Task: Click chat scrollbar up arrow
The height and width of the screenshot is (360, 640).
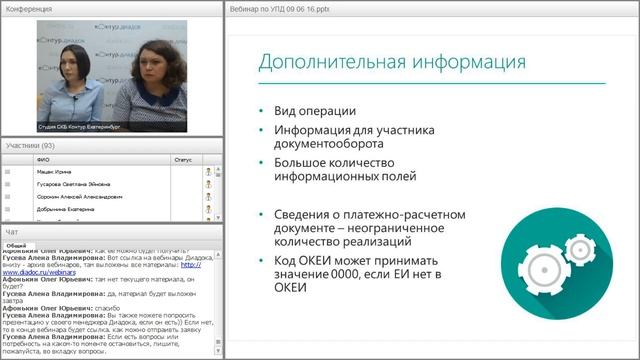Action: (x=218, y=254)
